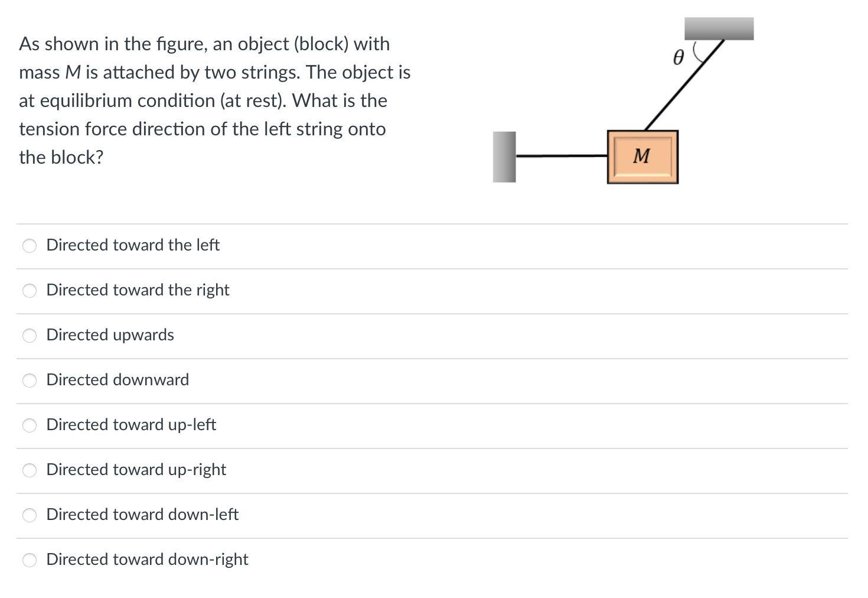The width and height of the screenshot is (868, 598).
Task: Click the 'Directed toward up-left' answer text
Action: click(x=130, y=424)
